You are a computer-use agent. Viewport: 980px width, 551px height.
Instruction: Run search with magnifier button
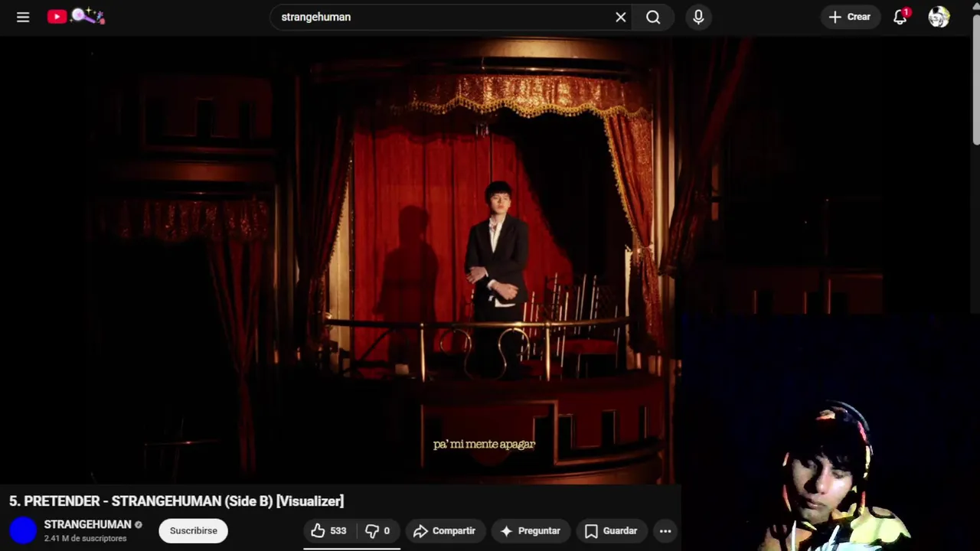[x=653, y=17]
